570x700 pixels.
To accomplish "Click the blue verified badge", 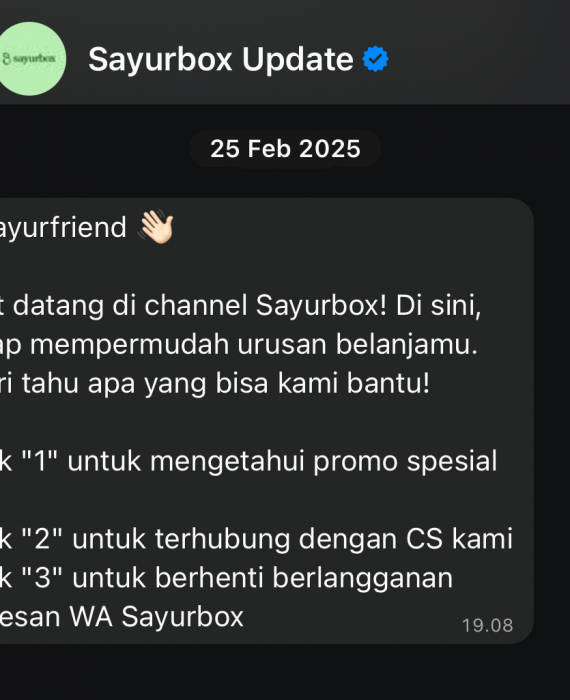I will (x=375, y=58).
